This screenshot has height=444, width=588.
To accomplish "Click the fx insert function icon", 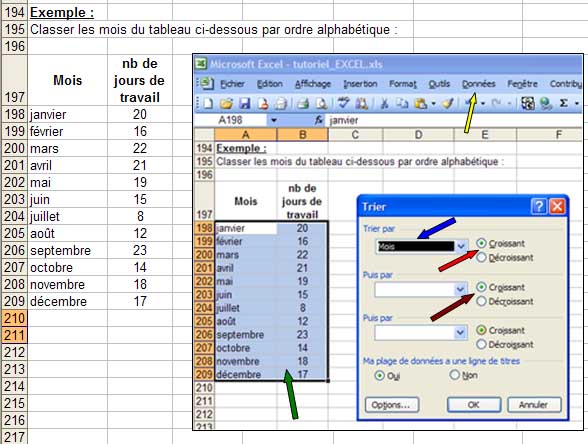I will coord(319,120).
